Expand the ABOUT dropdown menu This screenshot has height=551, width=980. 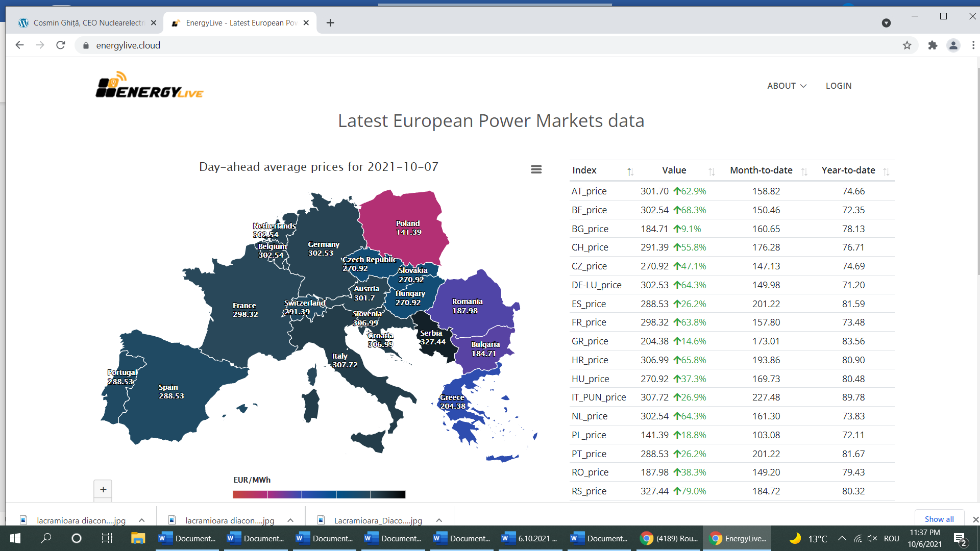pos(787,86)
